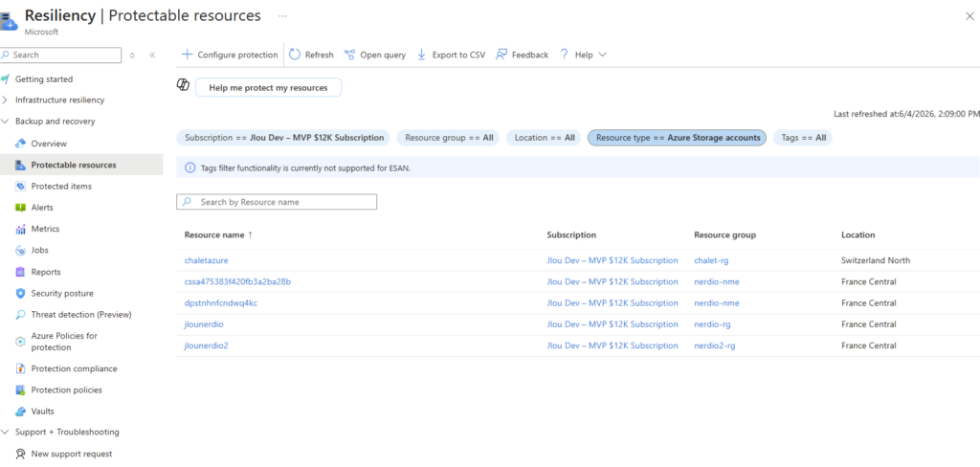980x467 pixels.
Task: Click the Switzerland North location cell
Action: click(876, 260)
